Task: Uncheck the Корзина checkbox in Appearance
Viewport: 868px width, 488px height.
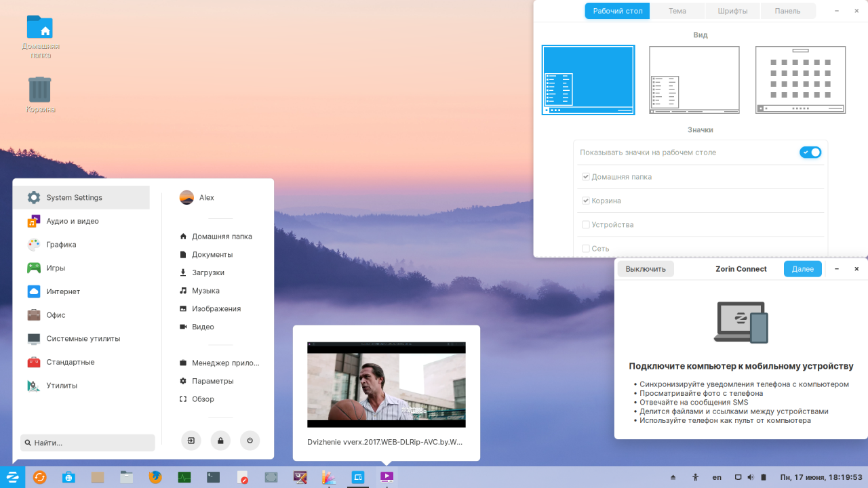Action: pos(586,201)
